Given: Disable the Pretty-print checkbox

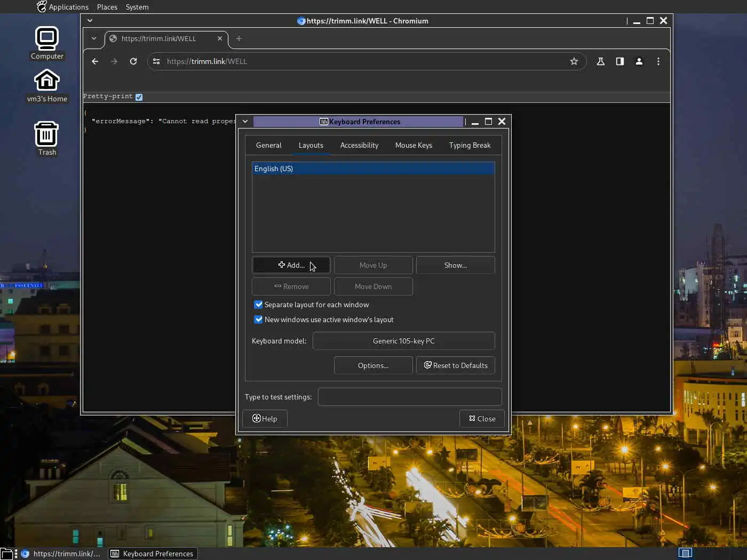Looking at the screenshot, I should pos(139,97).
